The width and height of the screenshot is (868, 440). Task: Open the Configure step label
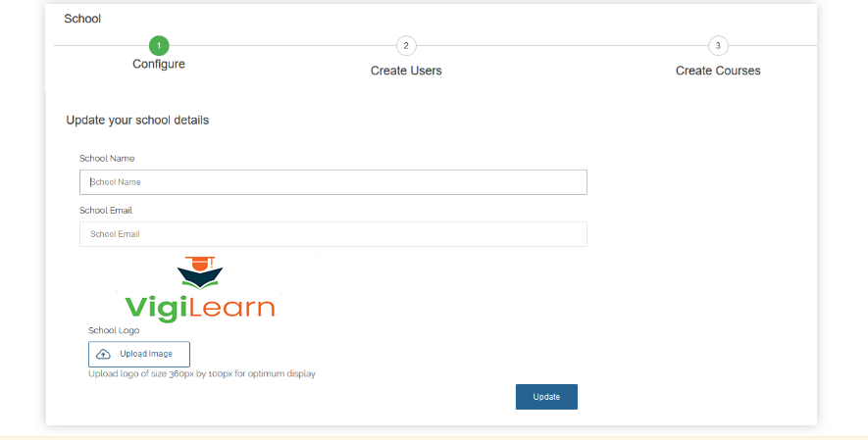click(x=158, y=64)
